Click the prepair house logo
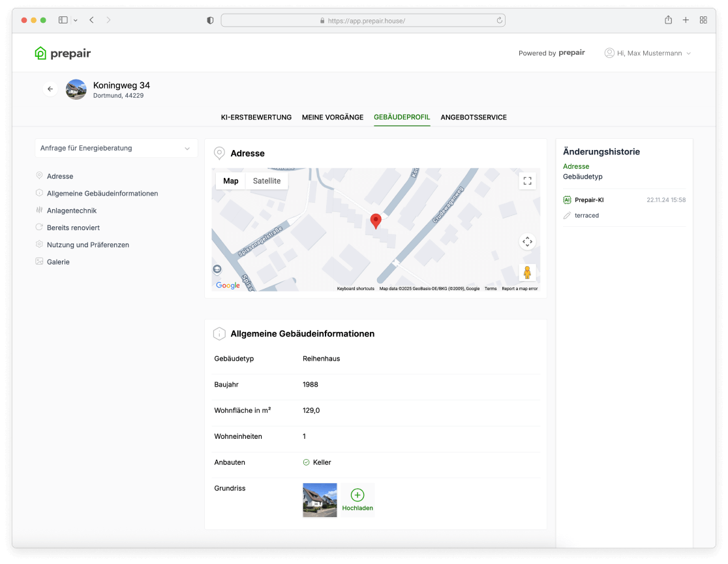The width and height of the screenshot is (728, 564). click(63, 53)
